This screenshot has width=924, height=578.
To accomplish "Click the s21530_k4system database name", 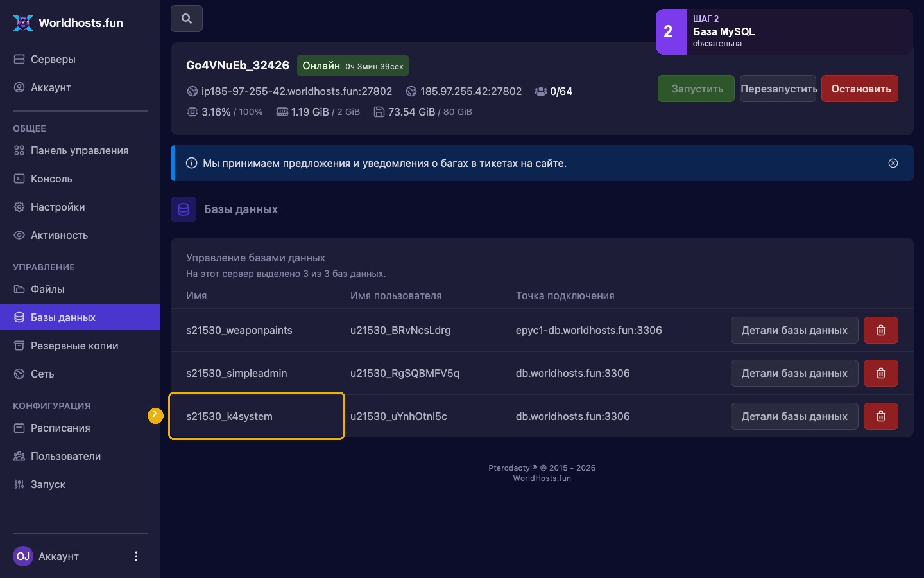I will click(229, 416).
